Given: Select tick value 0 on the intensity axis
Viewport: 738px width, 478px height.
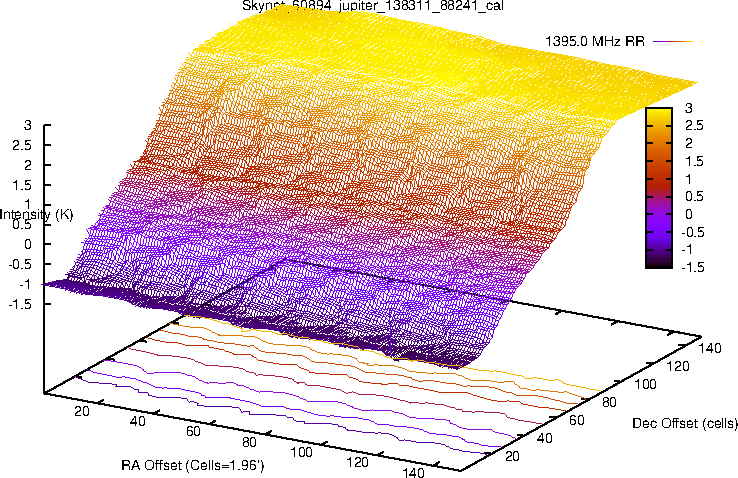Looking at the screenshot, I should pyautogui.click(x=28, y=244).
